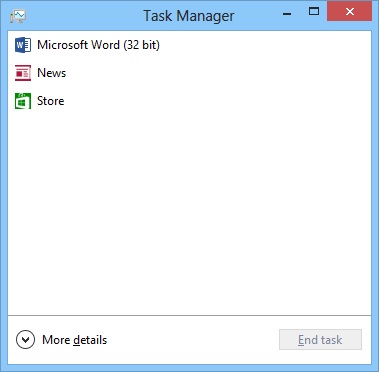Expand the view via More details label
379x372 pixels.
[74, 340]
